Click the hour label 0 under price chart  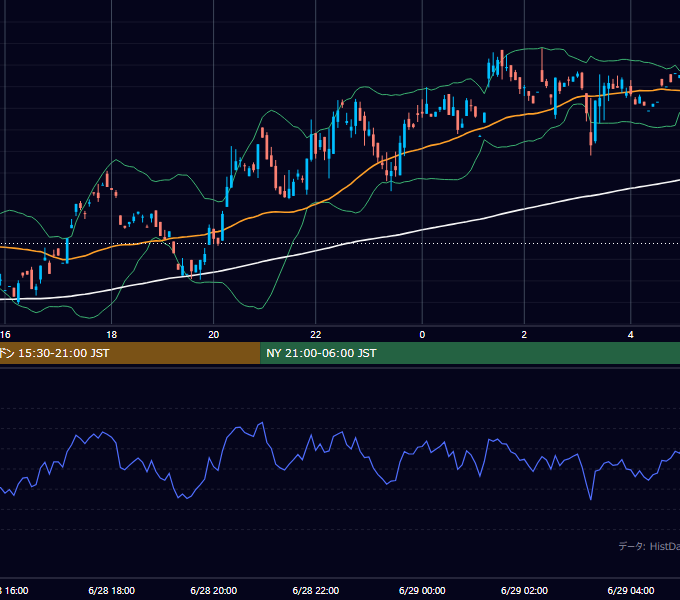(422, 335)
